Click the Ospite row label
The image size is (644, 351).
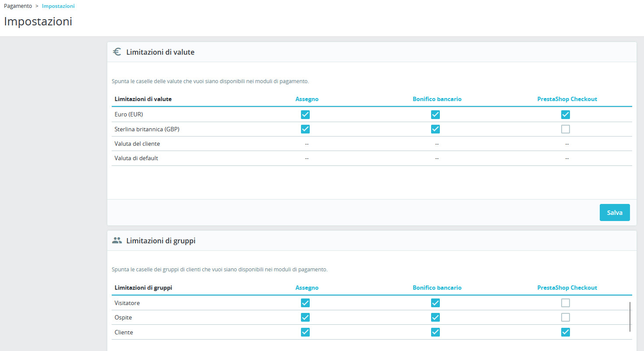pyautogui.click(x=123, y=317)
